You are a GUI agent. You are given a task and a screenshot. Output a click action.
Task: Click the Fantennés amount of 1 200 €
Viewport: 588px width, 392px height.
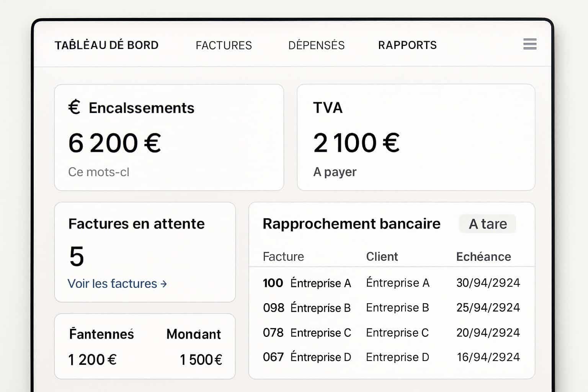[92, 359]
